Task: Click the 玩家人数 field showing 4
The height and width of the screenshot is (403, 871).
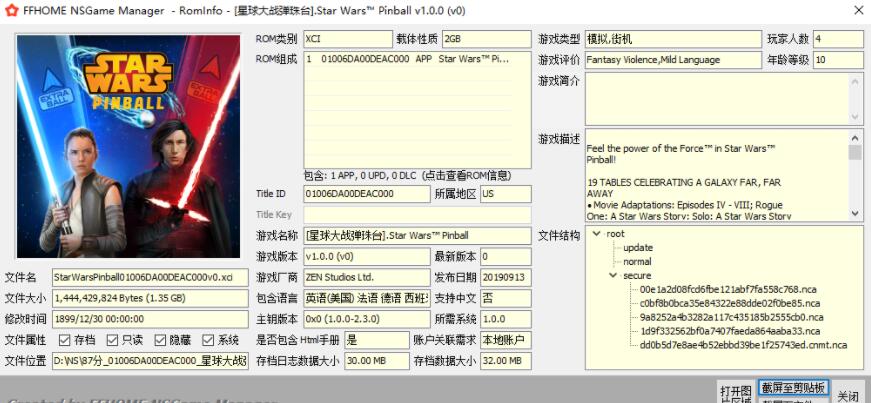Action: (838, 39)
